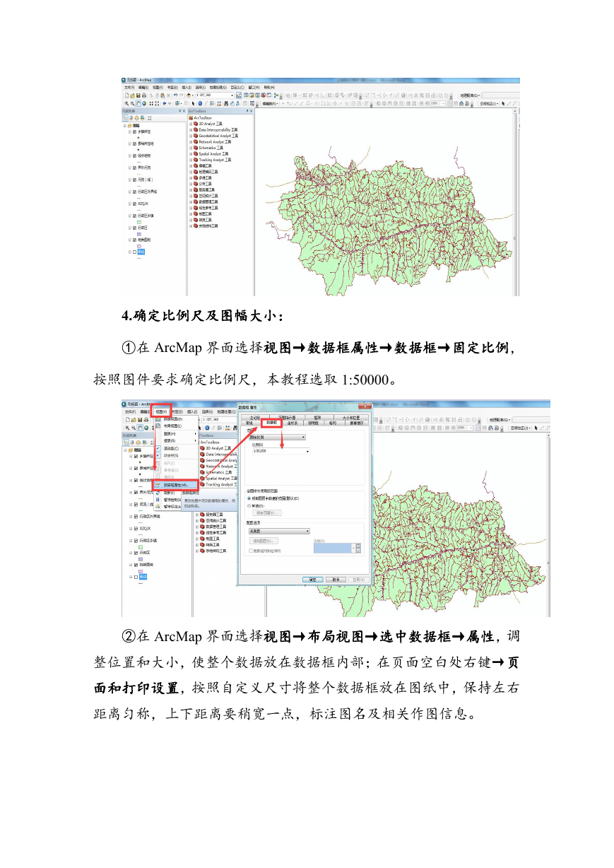Click the Save icon in upper ArcMap toolbar
This screenshot has width=614, height=868.
click(x=138, y=95)
